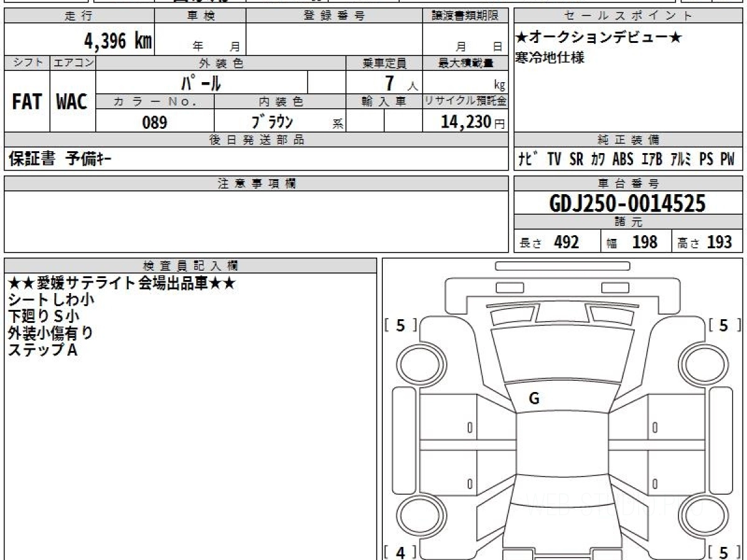The image size is (747, 560).
Task: Click the シフト header cell
Action: (27, 63)
